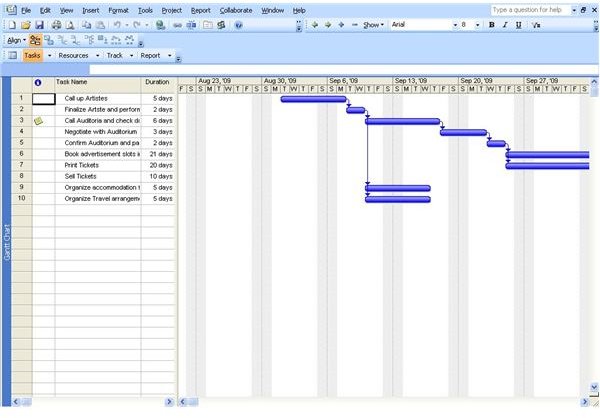This screenshot has height=418, width=600.
Task: Open the Insert menu
Action: [91, 10]
